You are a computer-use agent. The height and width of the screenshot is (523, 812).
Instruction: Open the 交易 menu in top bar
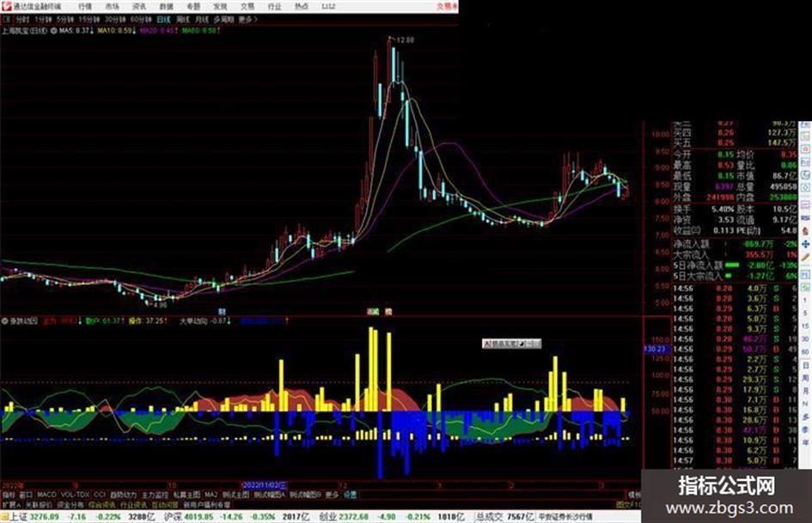(x=247, y=7)
